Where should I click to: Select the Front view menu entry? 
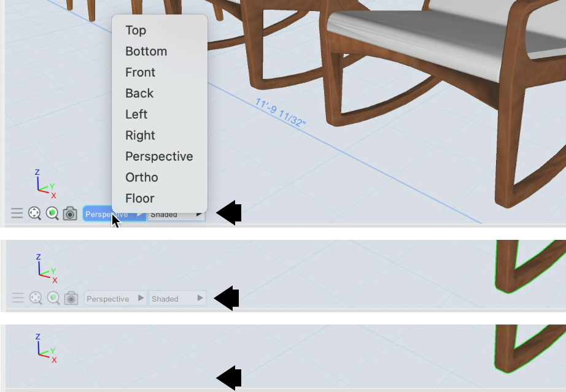[140, 72]
